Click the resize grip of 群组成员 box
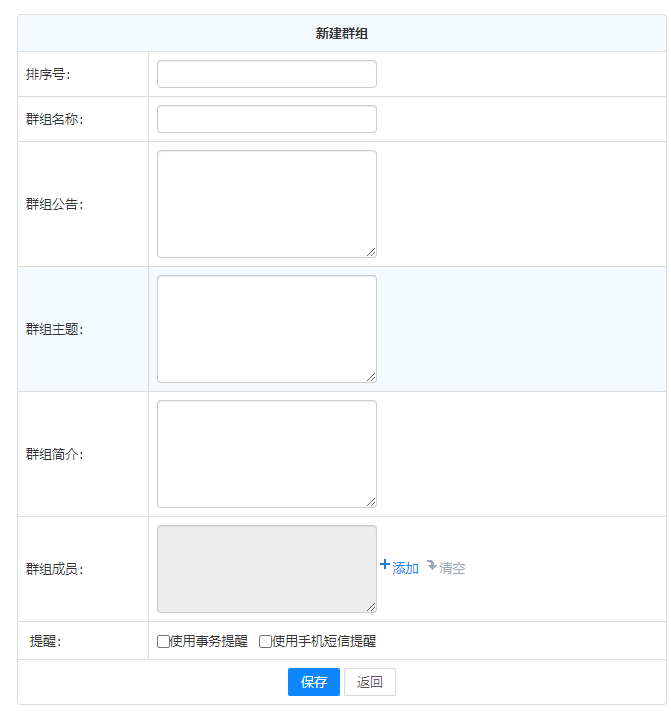671x711 pixels. 371,607
